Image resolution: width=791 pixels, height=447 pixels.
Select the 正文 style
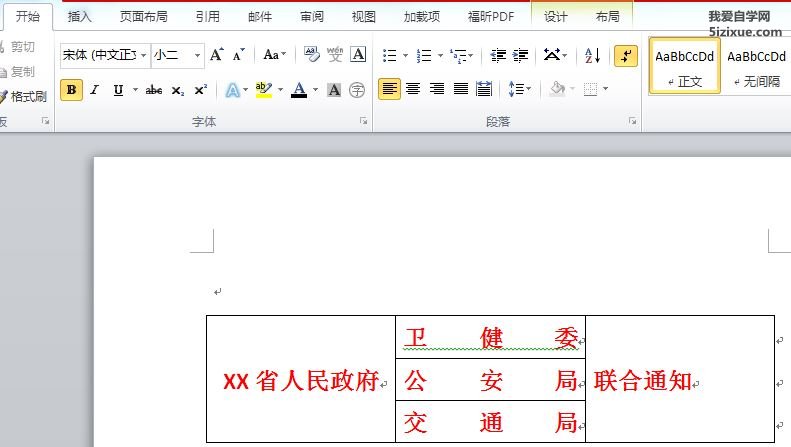pyautogui.click(x=685, y=66)
